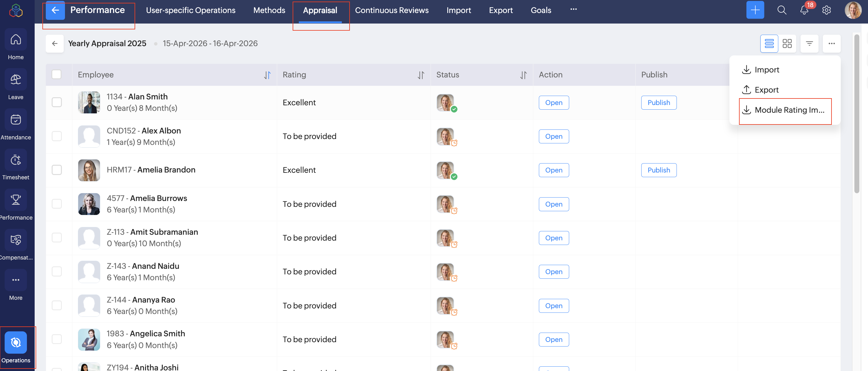This screenshot has height=371, width=868.
Task: Open the filter icon
Action: 809,43
